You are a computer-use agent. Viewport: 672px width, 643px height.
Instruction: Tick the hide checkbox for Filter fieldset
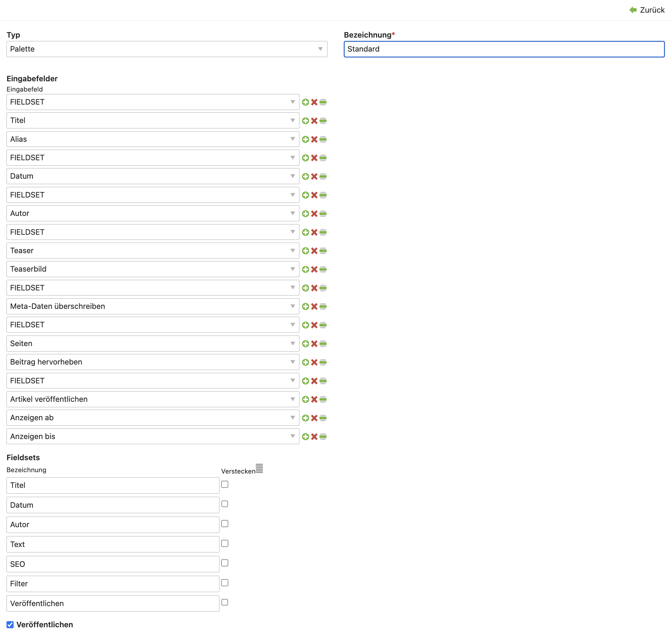pyautogui.click(x=225, y=583)
